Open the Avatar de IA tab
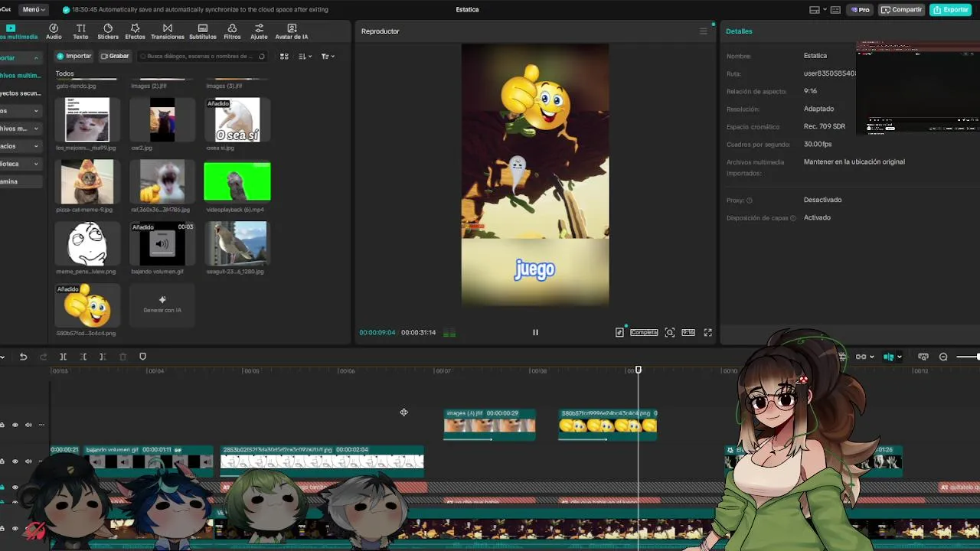980x551 pixels. point(292,31)
